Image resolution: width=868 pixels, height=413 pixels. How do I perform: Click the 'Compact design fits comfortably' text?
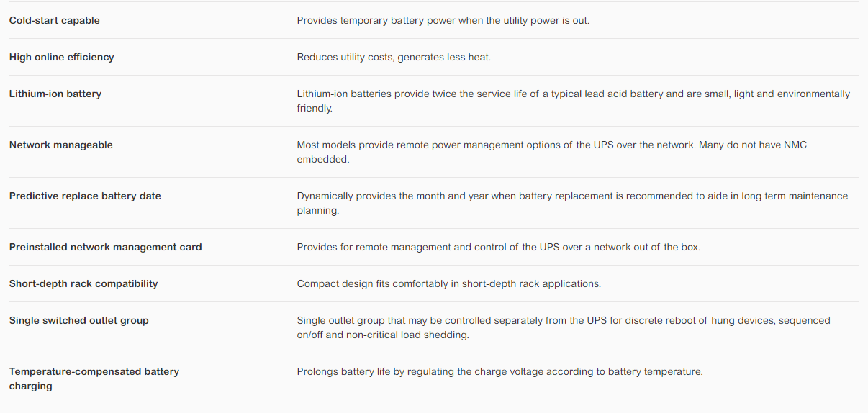pyautogui.click(x=449, y=283)
